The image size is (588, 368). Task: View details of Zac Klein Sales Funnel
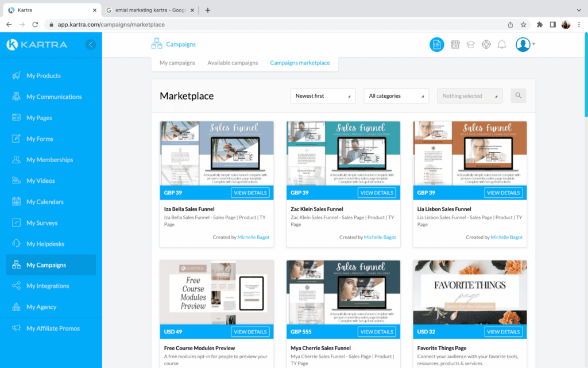377,193
